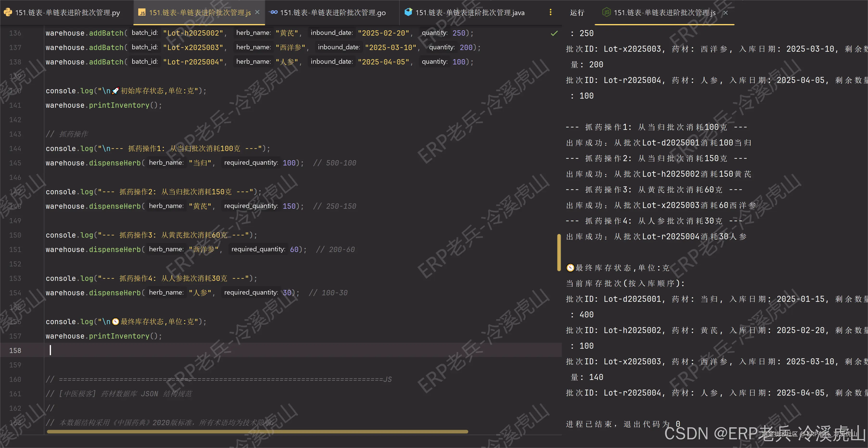Close the active JavaScript editor tab
Viewport: 868px width, 448px height.
pos(258,12)
